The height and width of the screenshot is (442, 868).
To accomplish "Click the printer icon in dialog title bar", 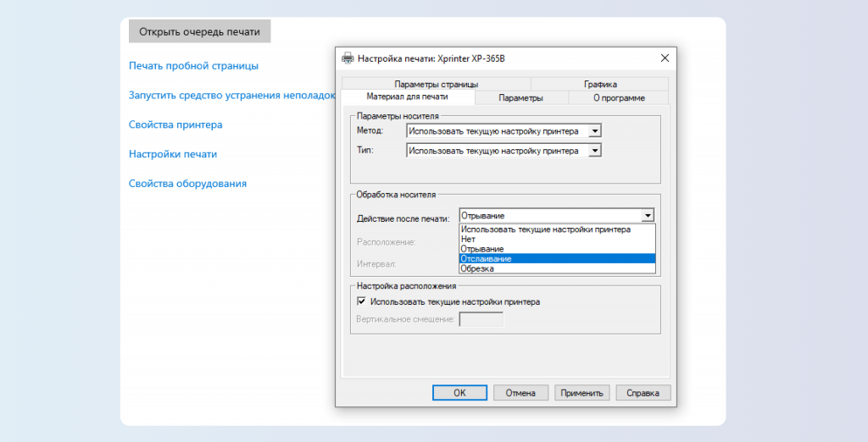I will tap(348, 58).
